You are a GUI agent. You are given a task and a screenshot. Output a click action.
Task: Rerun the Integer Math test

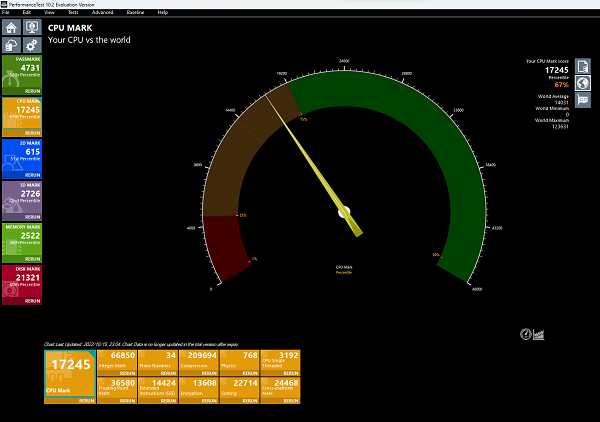(127, 373)
